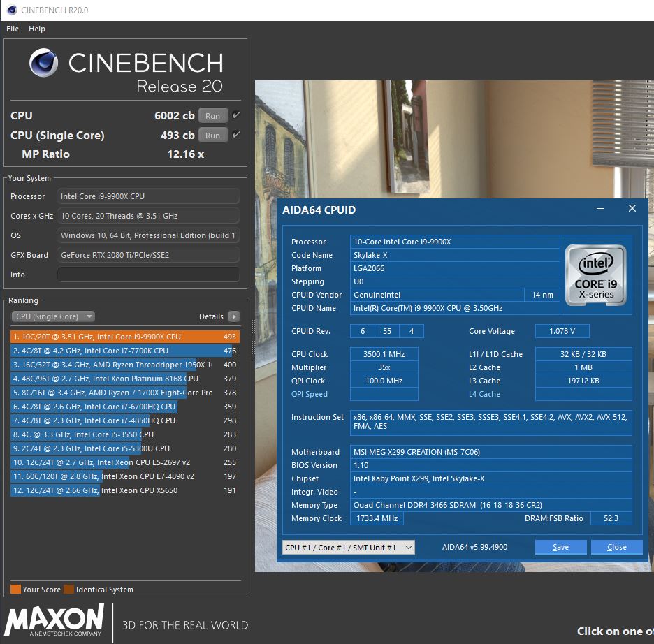The width and height of the screenshot is (654, 644).
Task: Click the CPU Clock value 3500.1 MHz
Action: pyautogui.click(x=384, y=354)
